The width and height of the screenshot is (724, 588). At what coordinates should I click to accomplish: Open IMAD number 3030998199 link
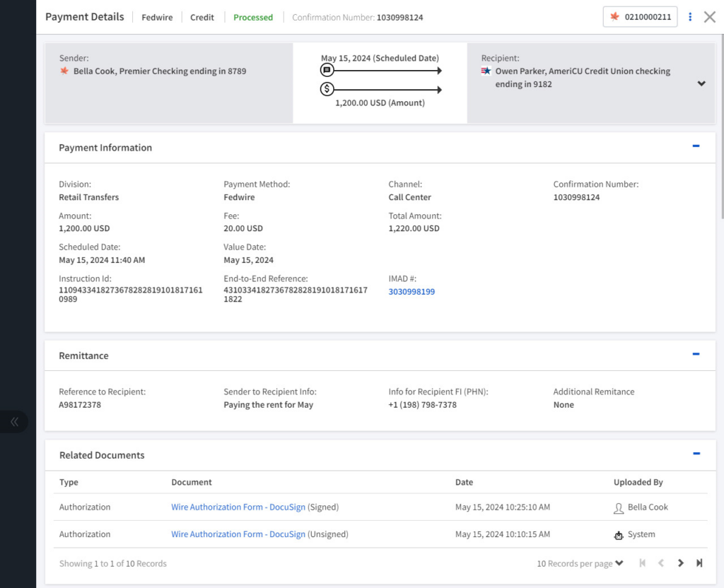(411, 291)
